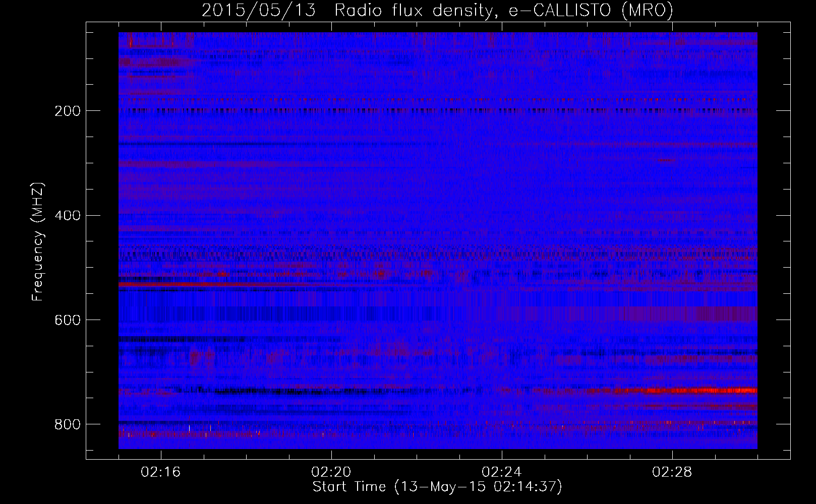Click the 02:16 time tick label
This screenshot has height=504, width=816.
[x=161, y=472]
